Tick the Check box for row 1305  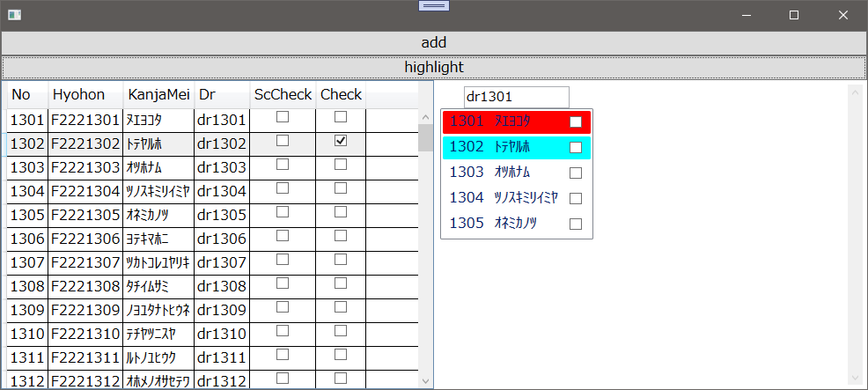tap(341, 212)
